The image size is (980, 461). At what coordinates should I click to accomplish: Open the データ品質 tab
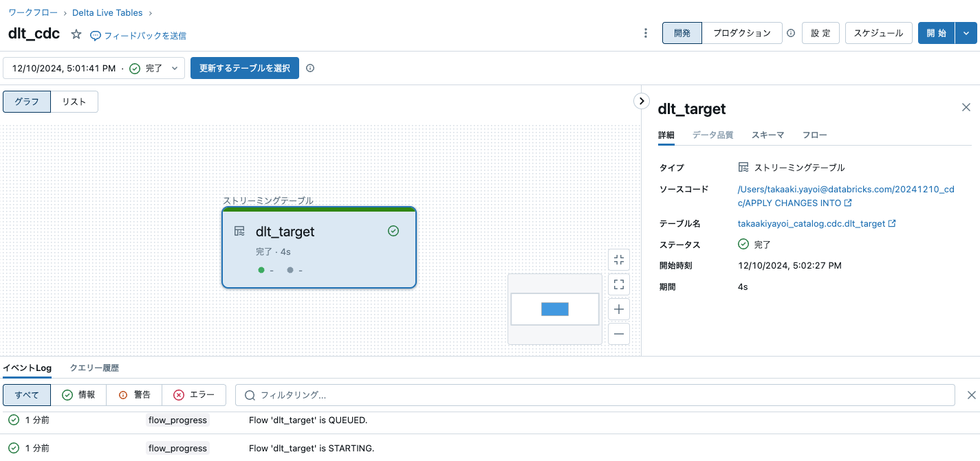coord(712,135)
